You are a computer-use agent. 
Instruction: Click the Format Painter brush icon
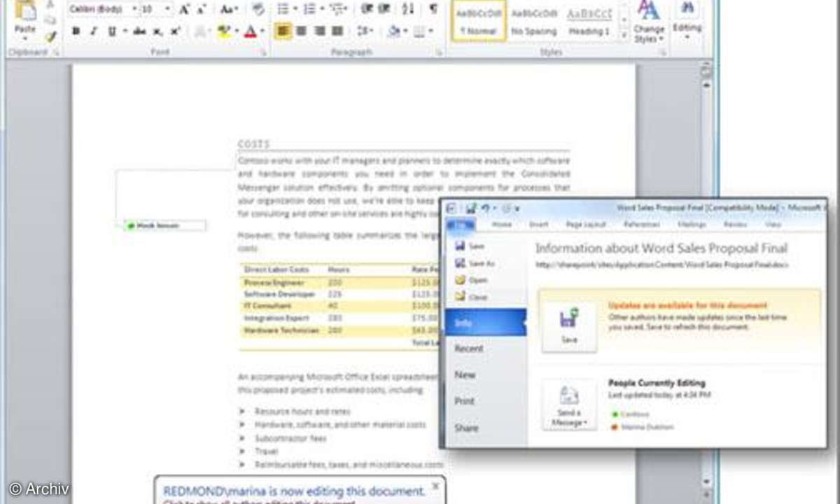(51, 36)
